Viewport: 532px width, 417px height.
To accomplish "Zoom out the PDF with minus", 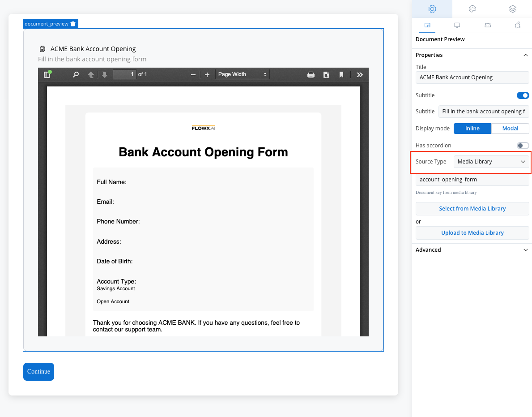I will coord(193,74).
